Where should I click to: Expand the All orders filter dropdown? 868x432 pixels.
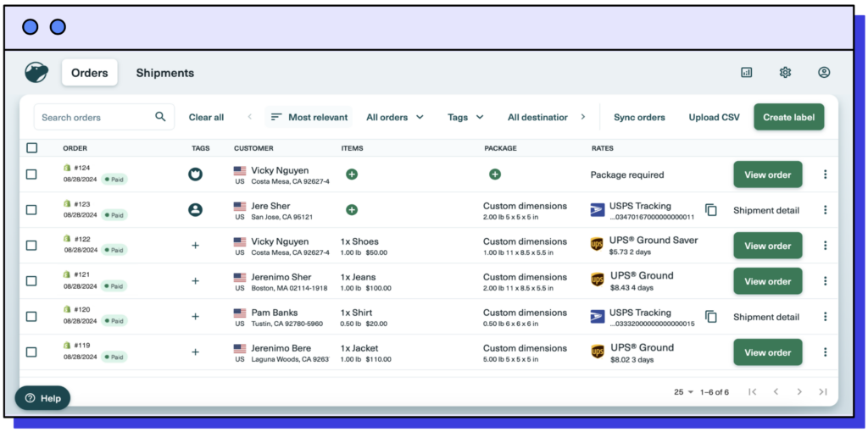click(395, 118)
